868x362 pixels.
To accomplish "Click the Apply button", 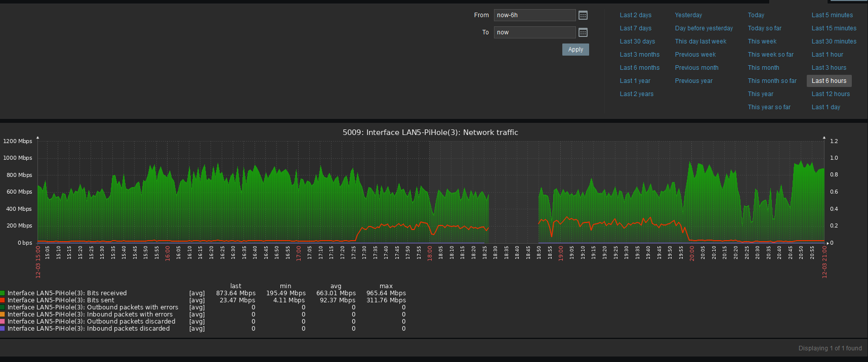I will click(575, 50).
